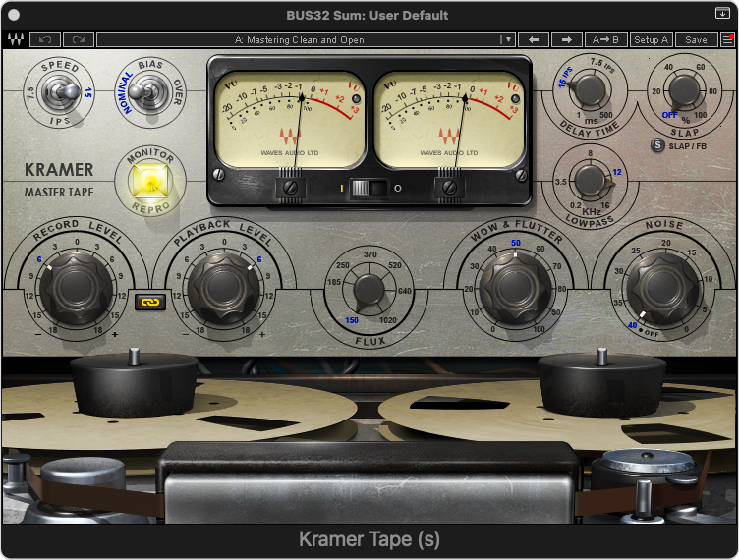The image size is (739, 560).
Task: Click the 150 value on Flux dial
Action: point(352,320)
